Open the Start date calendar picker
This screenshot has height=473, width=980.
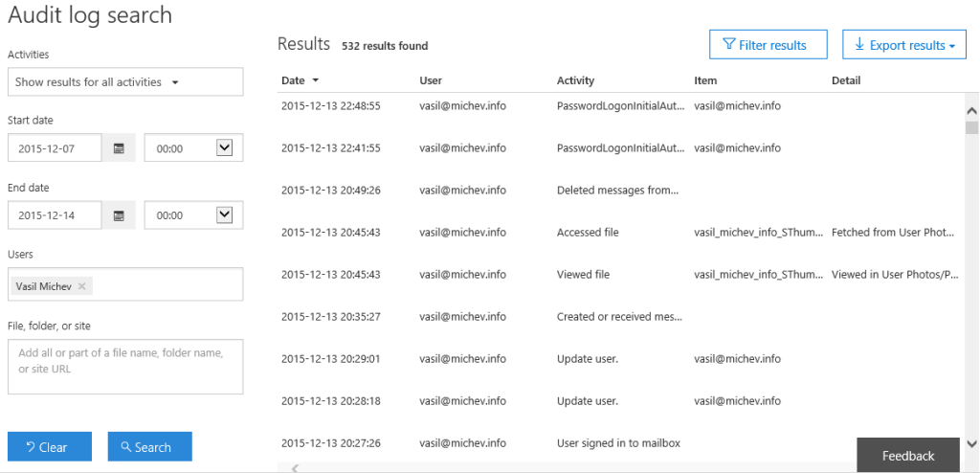pos(119,148)
